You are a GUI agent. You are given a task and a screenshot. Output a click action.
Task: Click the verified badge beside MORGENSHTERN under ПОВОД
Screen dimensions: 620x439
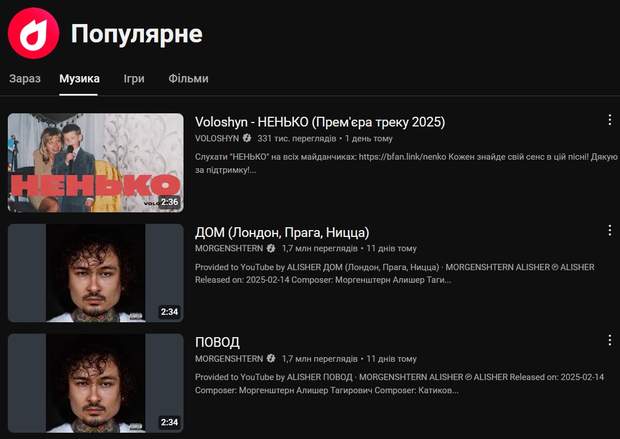(x=271, y=358)
